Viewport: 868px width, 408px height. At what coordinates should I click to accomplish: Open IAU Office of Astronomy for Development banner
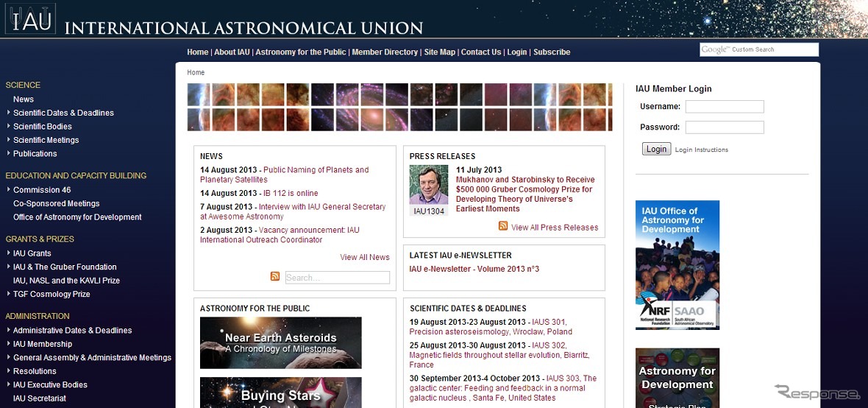[x=677, y=265]
